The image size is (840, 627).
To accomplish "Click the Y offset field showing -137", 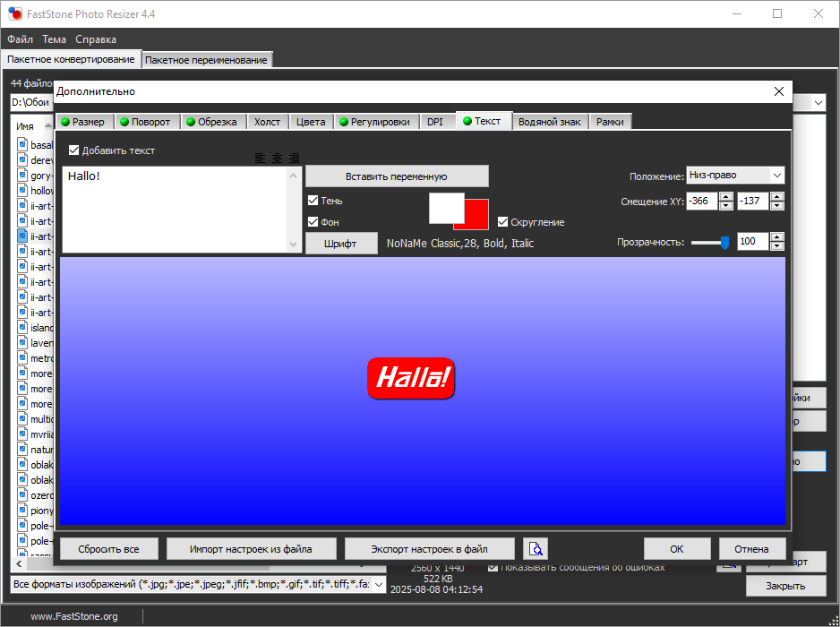I will (x=752, y=201).
